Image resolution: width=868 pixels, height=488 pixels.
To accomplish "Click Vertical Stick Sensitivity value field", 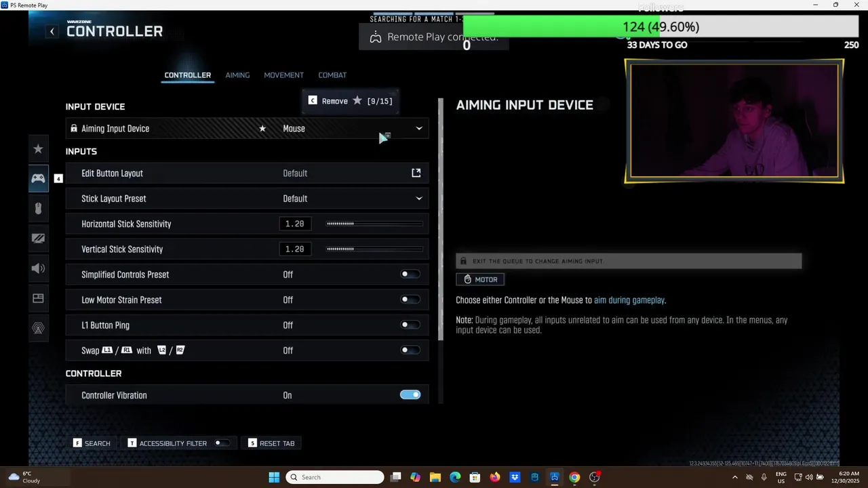I will (294, 249).
